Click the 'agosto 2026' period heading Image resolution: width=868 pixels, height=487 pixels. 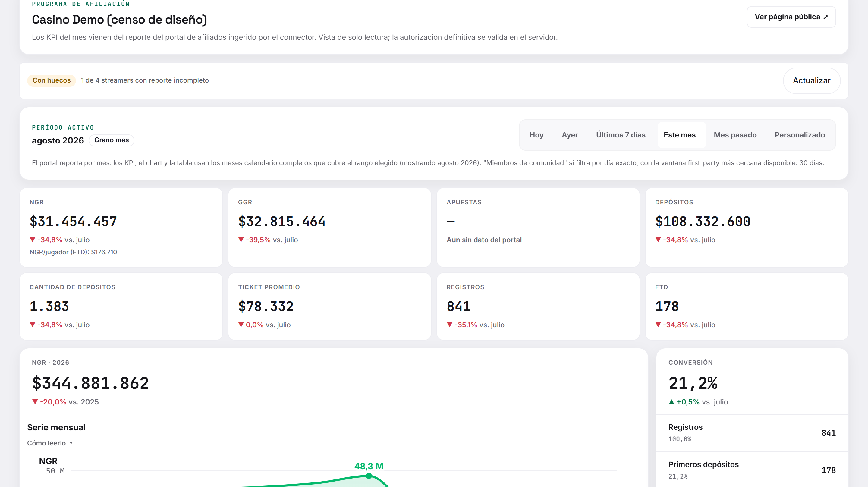click(58, 140)
